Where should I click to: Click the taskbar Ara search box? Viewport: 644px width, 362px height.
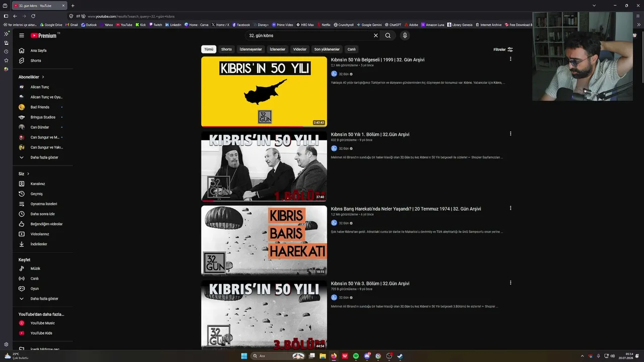click(278, 356)
